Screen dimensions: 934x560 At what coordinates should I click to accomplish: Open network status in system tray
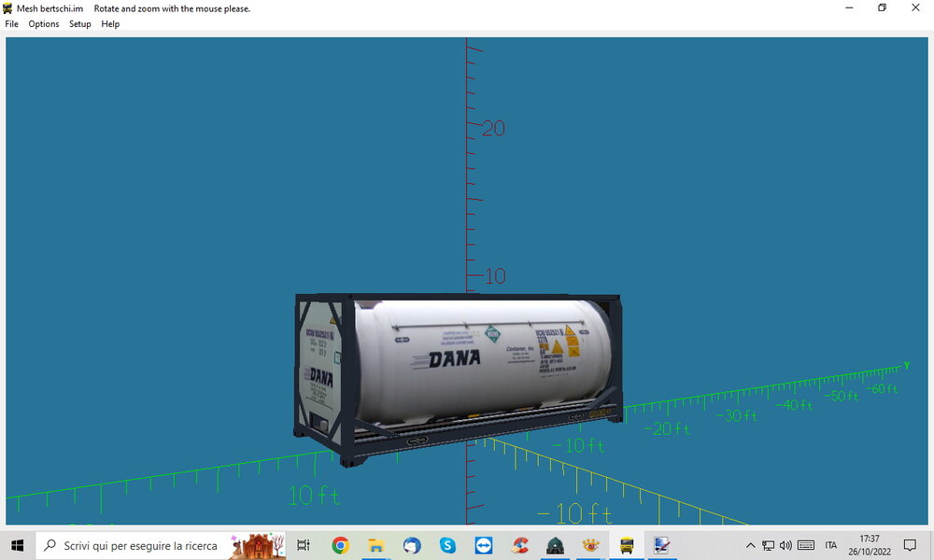tap(769, 545)
